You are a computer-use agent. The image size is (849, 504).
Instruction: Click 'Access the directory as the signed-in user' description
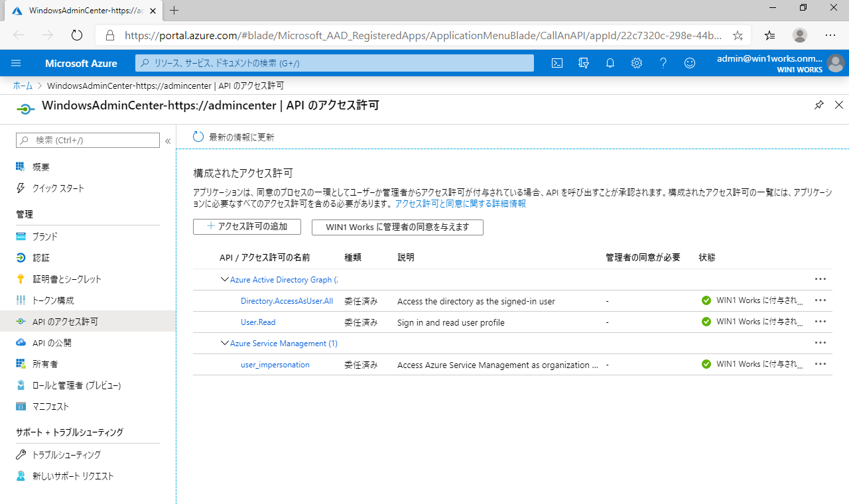476,301
